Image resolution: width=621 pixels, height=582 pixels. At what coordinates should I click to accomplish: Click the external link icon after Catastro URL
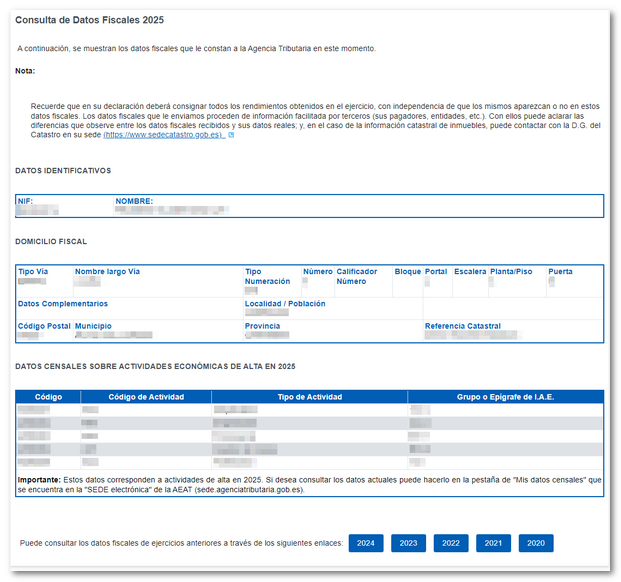(231, 135)
